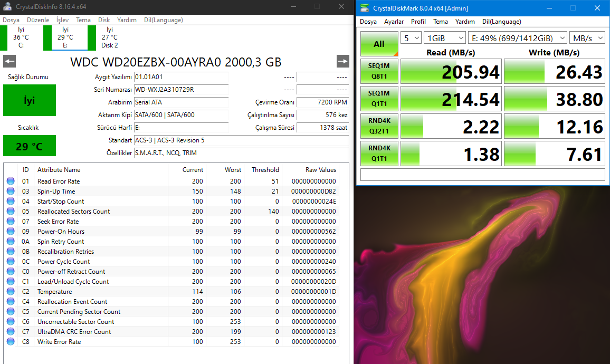Click status circle for Power Cycle Count
The image size is (610, 364).
click(11, 261)
